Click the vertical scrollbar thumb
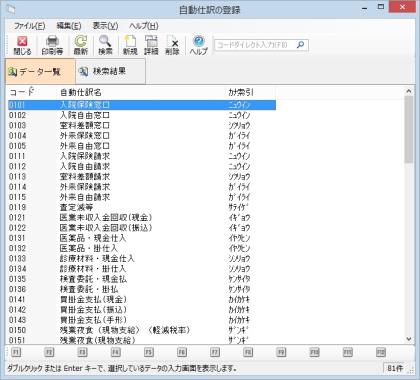Screen dimensions: 420x380 [409, 129]
